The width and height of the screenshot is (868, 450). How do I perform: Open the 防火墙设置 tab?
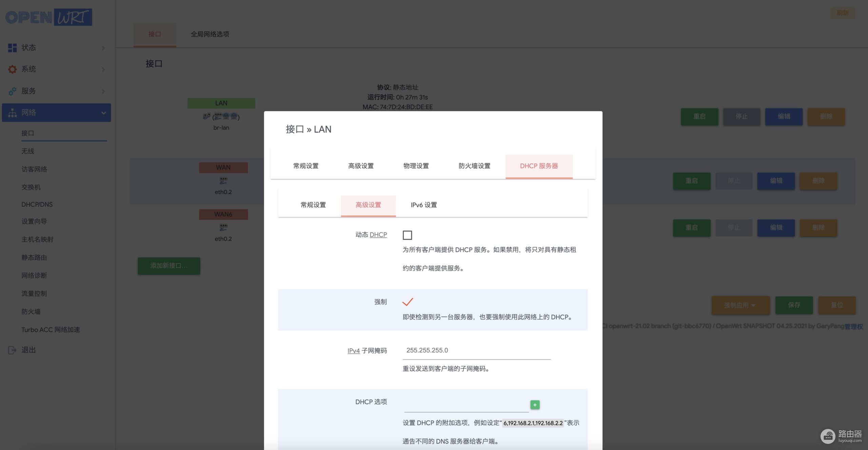[x=474, y=166]
